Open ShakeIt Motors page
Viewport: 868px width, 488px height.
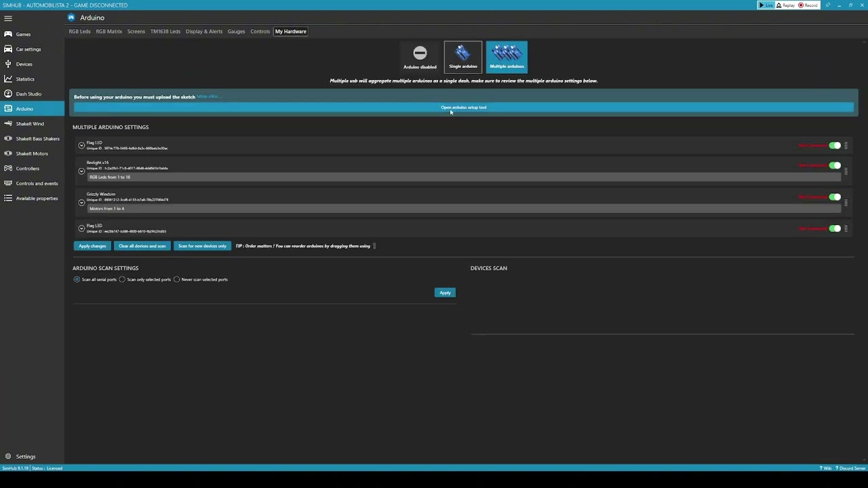point(32,153)
